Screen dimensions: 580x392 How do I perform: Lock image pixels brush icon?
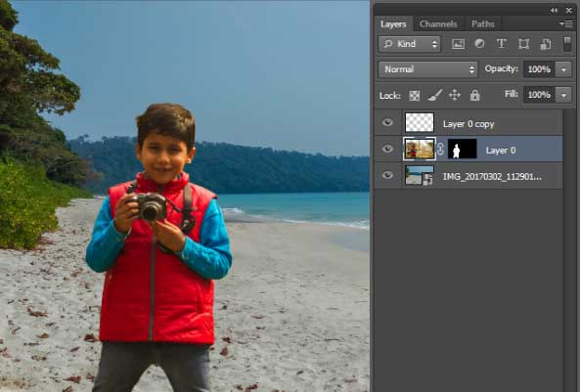coord(435,95)
